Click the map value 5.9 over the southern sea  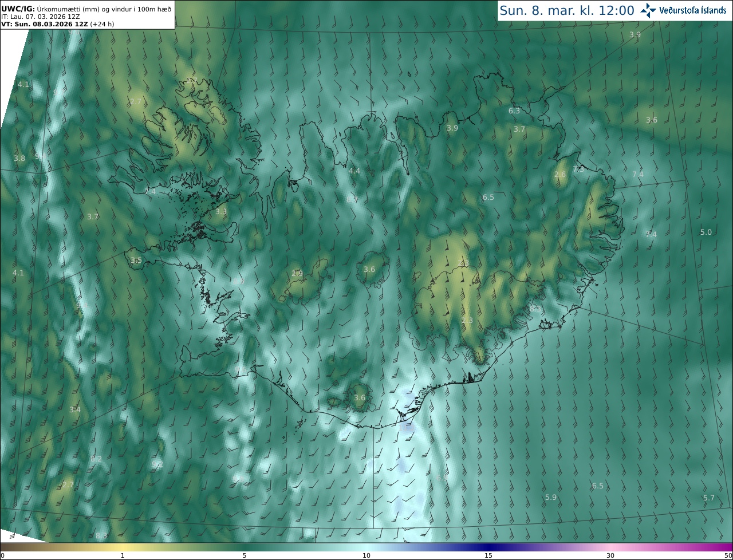pyautogui.click(x=551, y=497)
